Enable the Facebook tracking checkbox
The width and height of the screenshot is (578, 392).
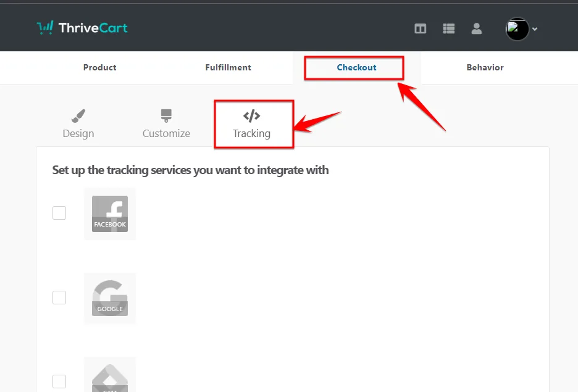point(59,213)
